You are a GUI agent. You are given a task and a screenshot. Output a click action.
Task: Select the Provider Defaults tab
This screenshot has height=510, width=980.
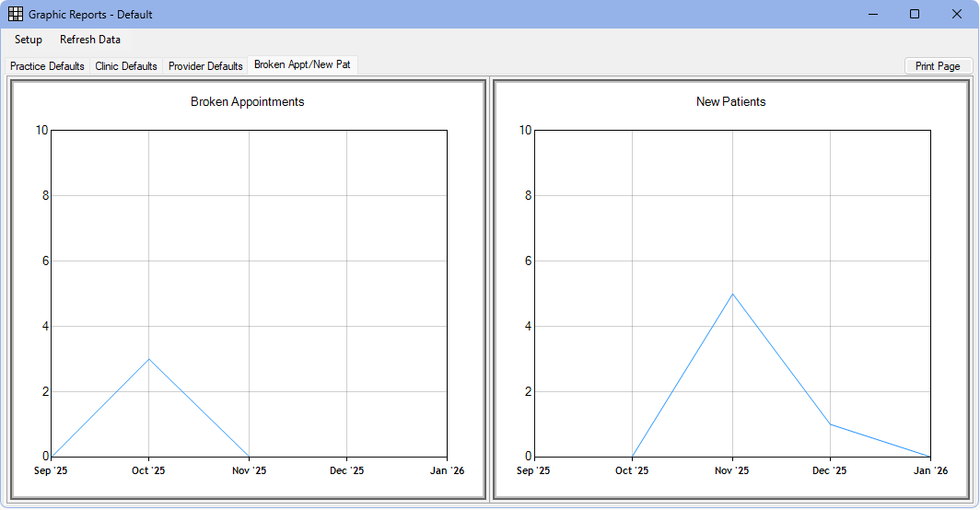(205, 66)
